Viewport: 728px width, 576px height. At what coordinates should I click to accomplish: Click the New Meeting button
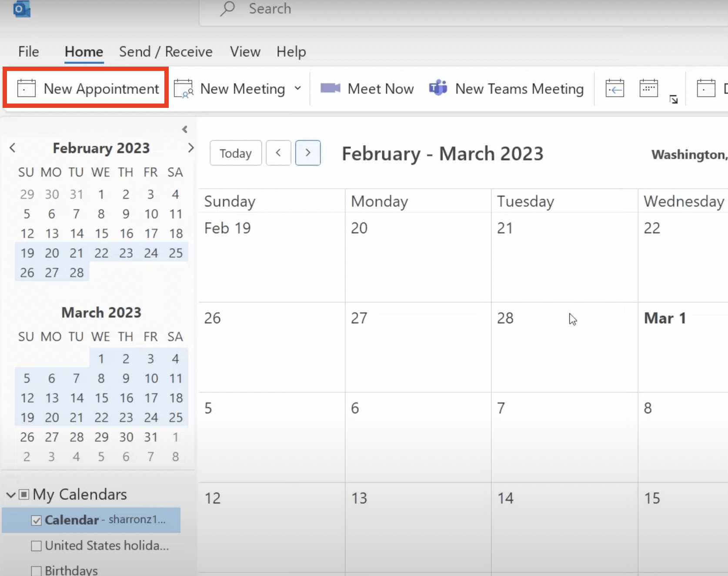point(230,89)
